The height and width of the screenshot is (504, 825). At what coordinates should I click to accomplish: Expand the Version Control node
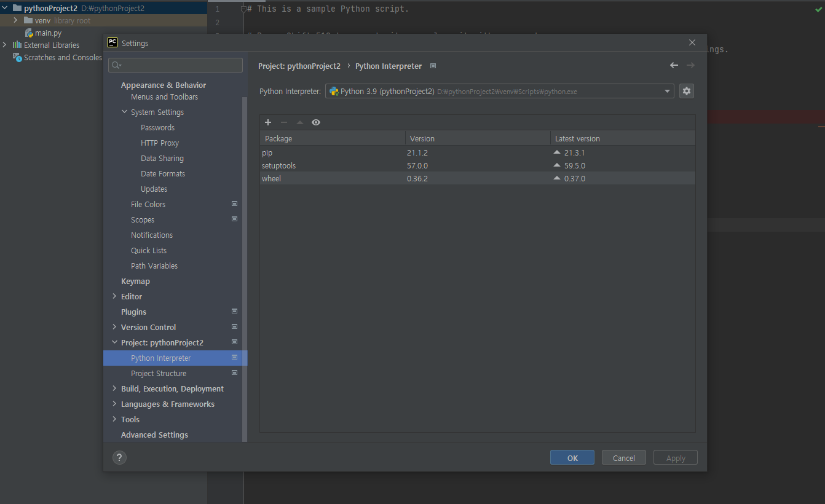114,327
